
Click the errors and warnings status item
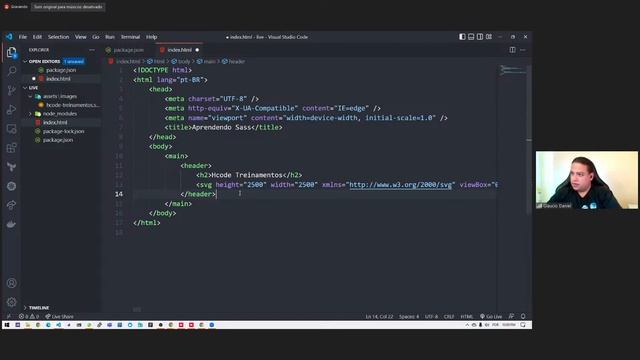click(x=29, y=316)
